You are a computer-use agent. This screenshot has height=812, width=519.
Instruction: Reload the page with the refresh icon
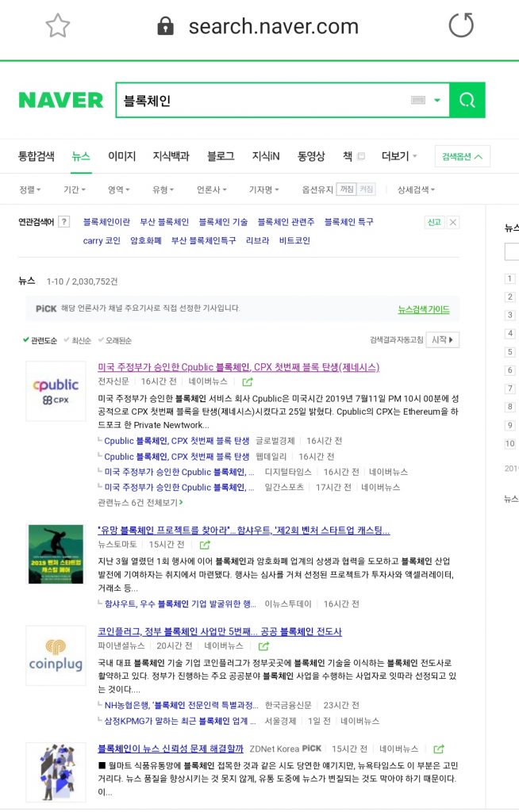(x=461, y=25)
